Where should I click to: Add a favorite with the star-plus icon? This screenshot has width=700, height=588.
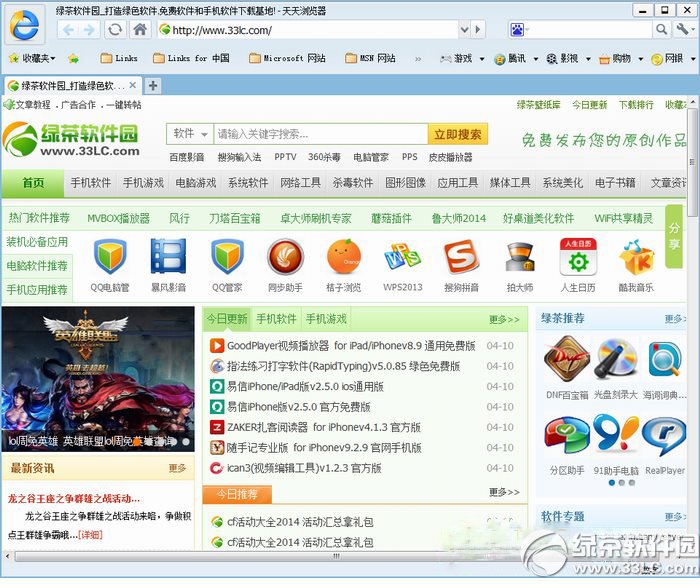(x=74, y=58)
